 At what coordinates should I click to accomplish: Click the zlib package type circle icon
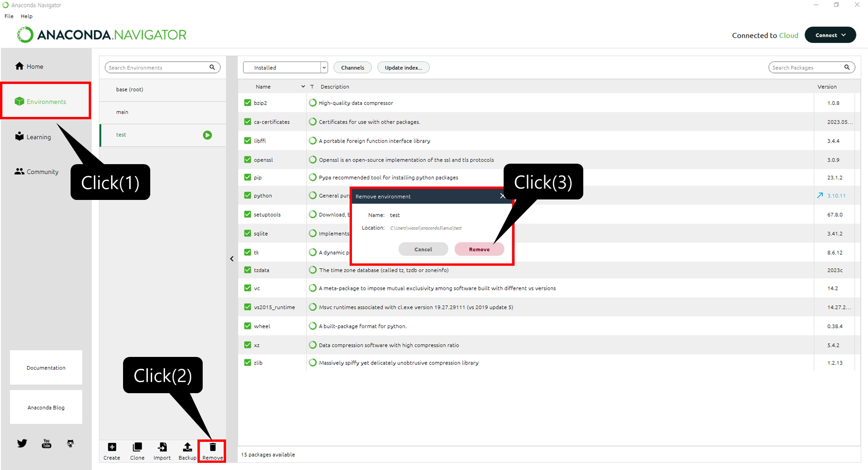tap(313, 363)
